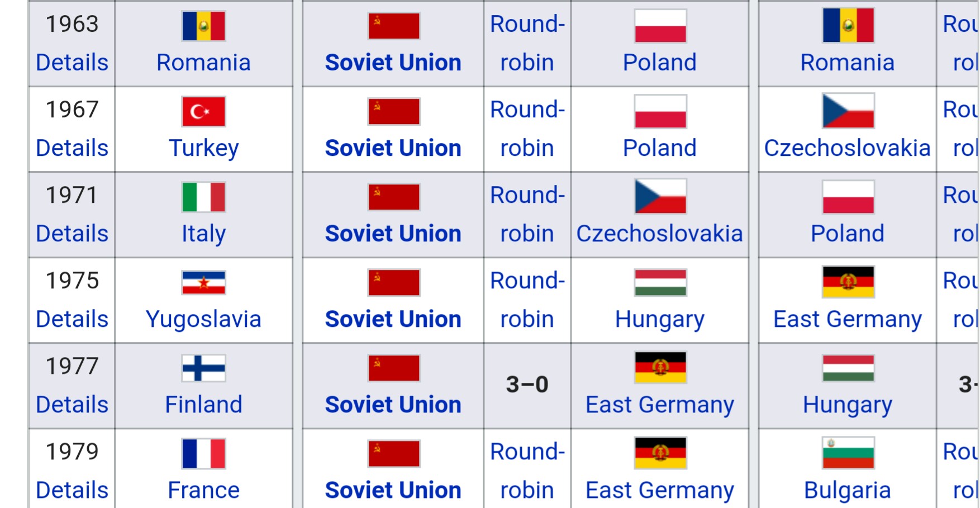Click the Romania flag icon in 1963 host column
The image size is (980, 508).
click(203, 26)
